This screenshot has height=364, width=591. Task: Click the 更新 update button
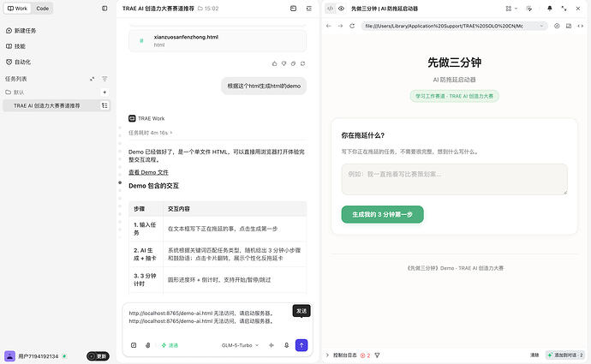(98, 356)
